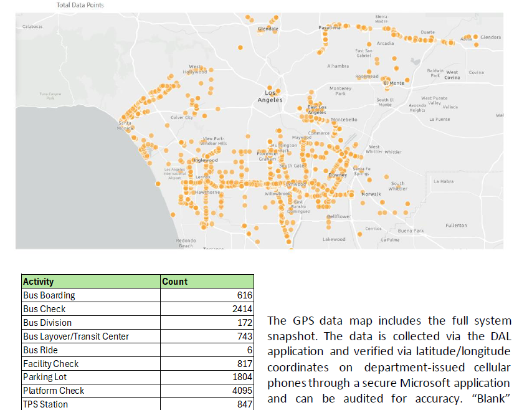Click the Total Data Points title

pyautogui.click(x=80, y=5)
